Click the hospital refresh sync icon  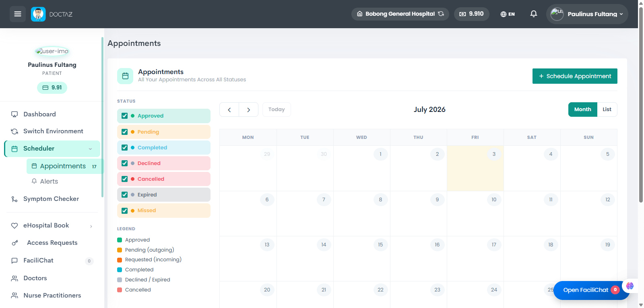[441, 14]
